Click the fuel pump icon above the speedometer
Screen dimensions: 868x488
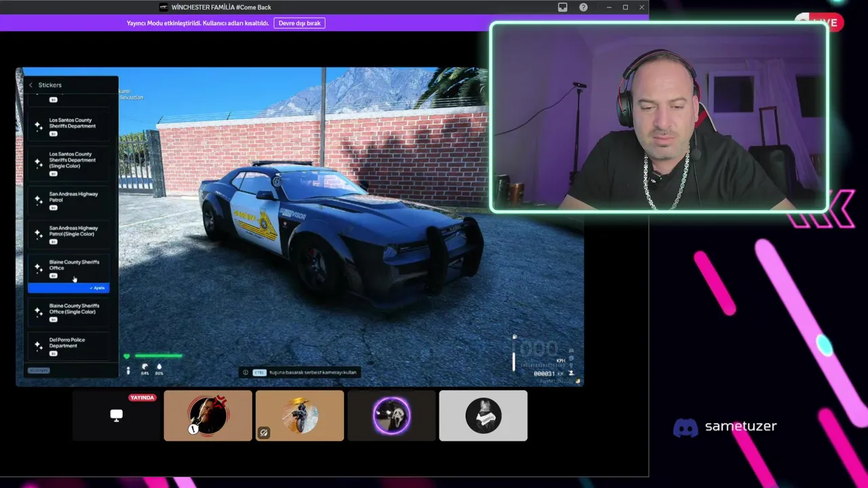pos(514,337)
